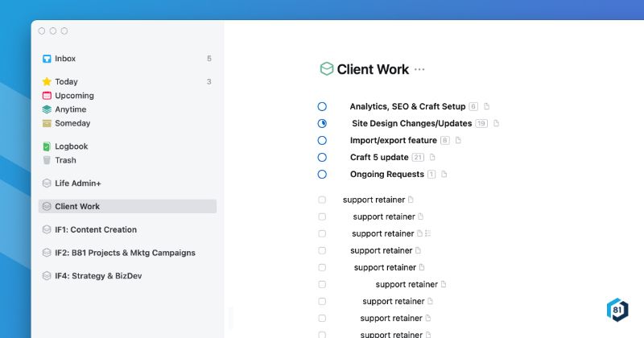Check off the first support retainer to-do

coord(322,200)
